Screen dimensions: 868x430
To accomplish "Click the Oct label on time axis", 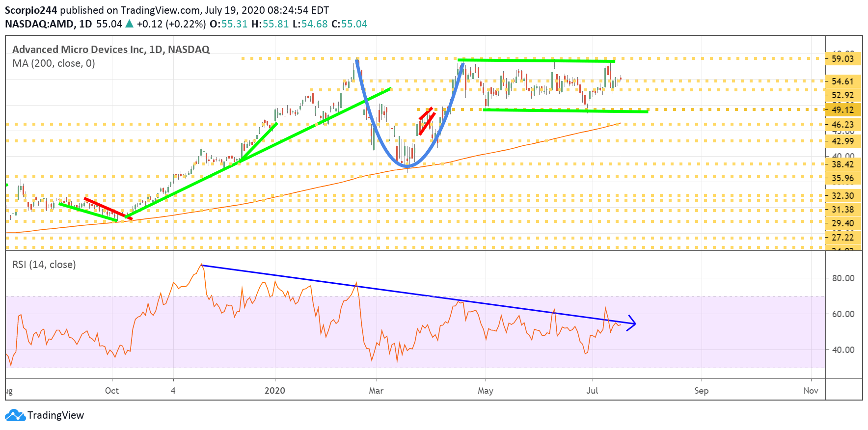I will (x=112, y=391).
